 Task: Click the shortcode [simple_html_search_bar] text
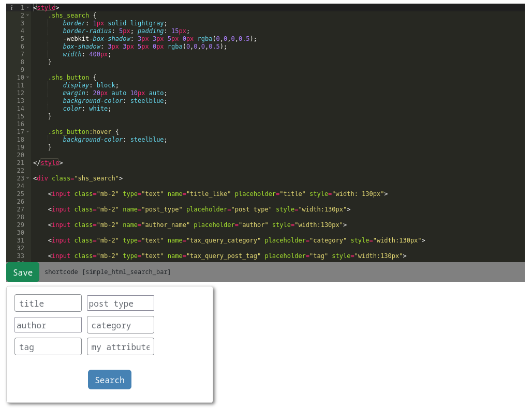click(x=108, y=272)
